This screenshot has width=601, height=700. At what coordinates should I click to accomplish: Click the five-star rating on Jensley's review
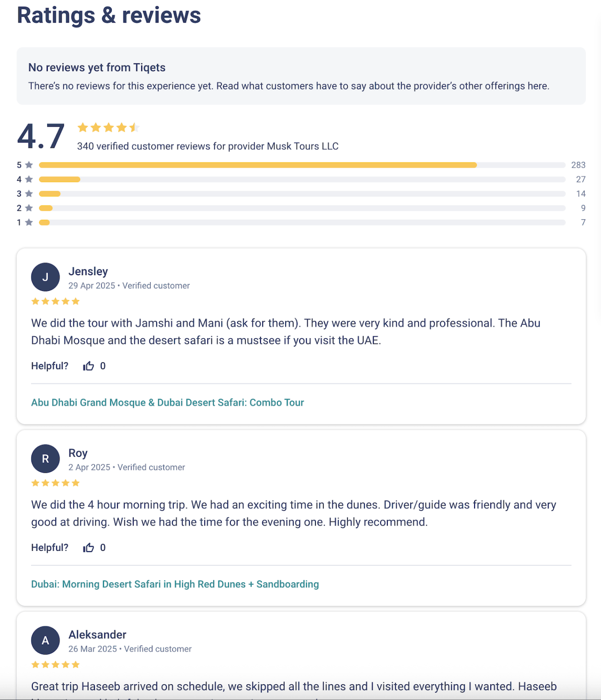[55, 301]
